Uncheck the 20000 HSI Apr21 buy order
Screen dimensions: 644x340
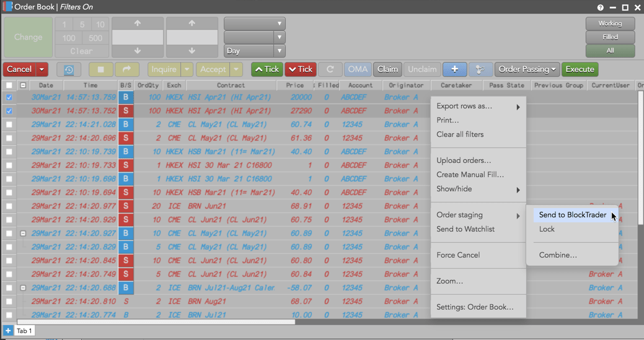(x=9, y=97)
